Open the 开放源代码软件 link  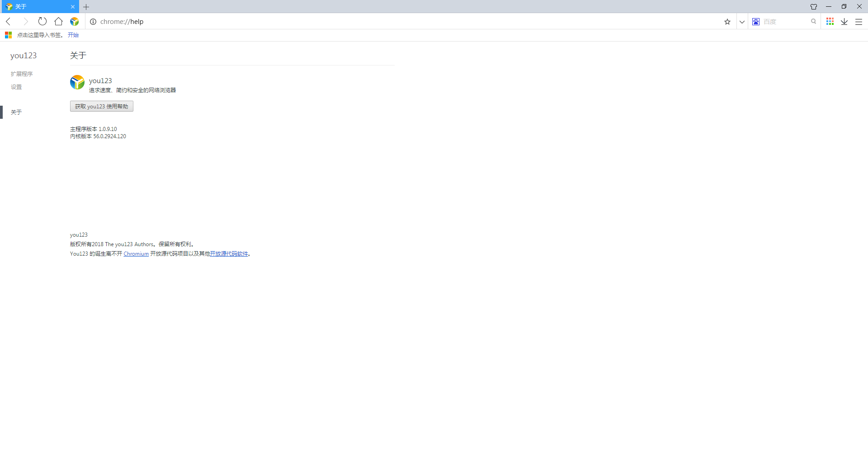(x=229, y=254)
